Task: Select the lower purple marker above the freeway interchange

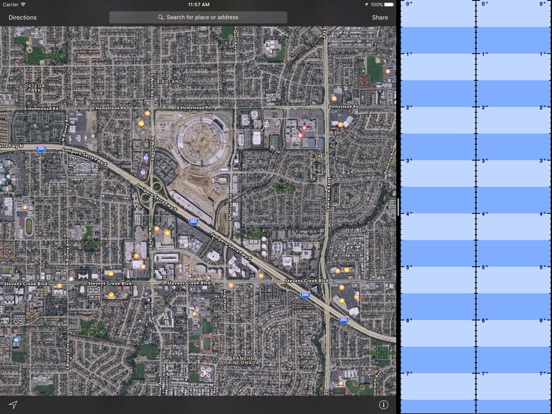Action: click(x=143, y=172)
